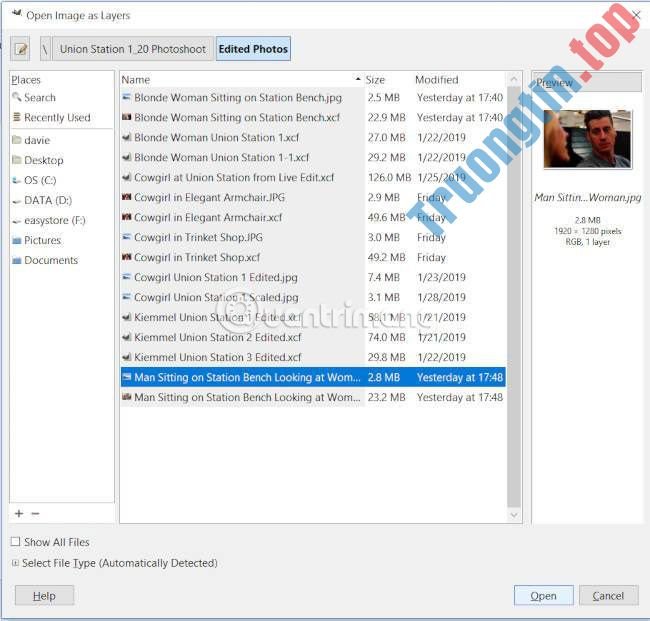
Task: Sort files by Name column
Action: [x=241, y=80]
